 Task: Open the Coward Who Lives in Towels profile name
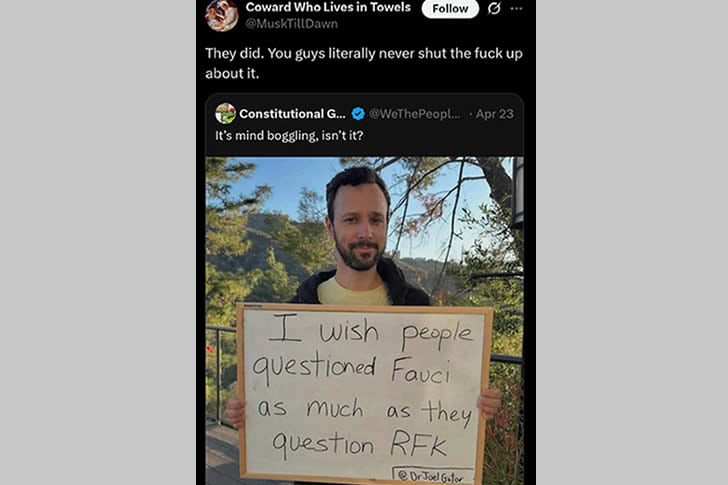[328, 7]
